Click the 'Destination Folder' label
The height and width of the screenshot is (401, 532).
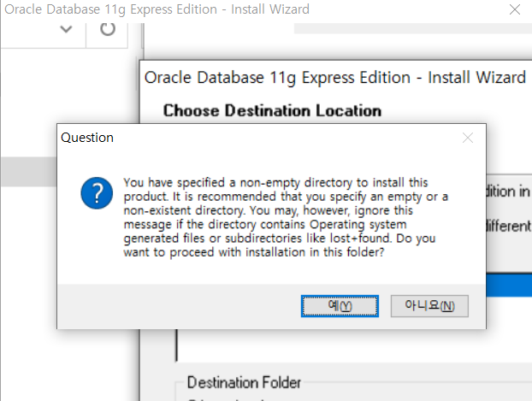click(244, 382)
